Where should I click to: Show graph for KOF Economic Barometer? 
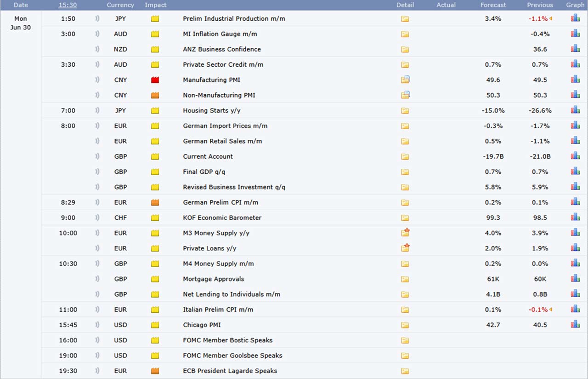pyautogui.click(x=575, y=218)
